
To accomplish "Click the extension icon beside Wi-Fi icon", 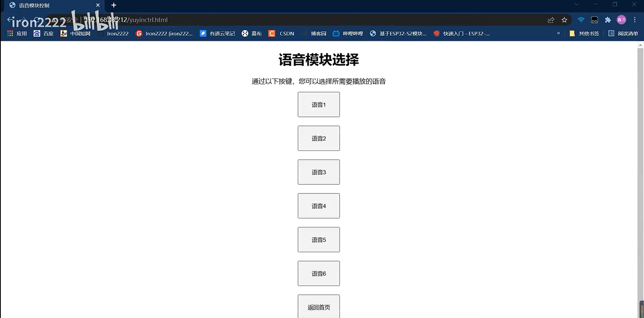I will point(594,20).
